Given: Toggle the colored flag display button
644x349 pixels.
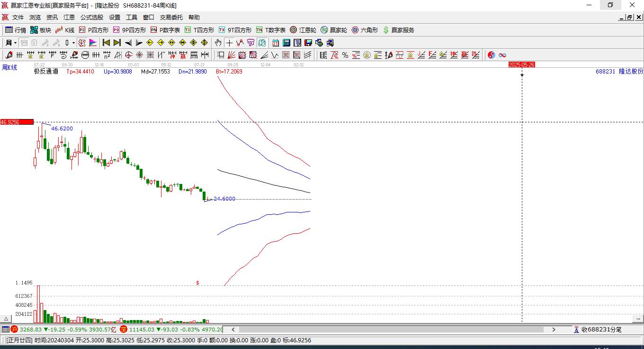Looking at the screenshot, I should (93, 43).
